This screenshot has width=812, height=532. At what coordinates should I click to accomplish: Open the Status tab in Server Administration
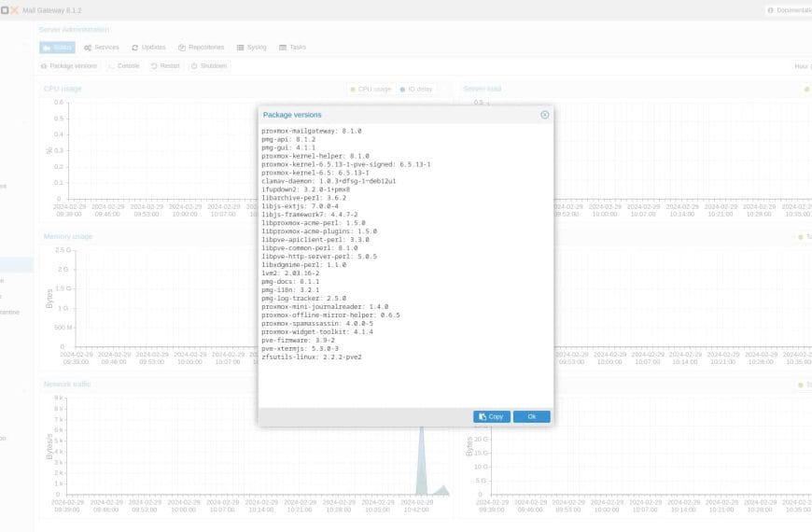[58, 48]
